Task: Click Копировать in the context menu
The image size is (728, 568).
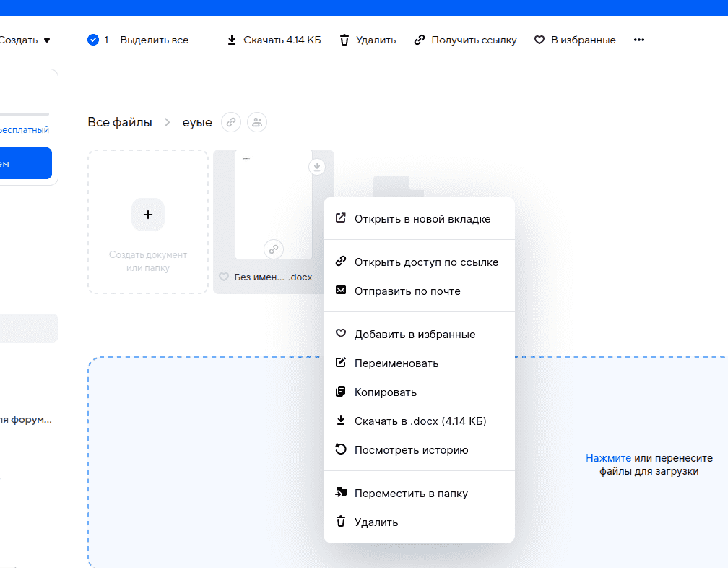Action: click(385, 392)
